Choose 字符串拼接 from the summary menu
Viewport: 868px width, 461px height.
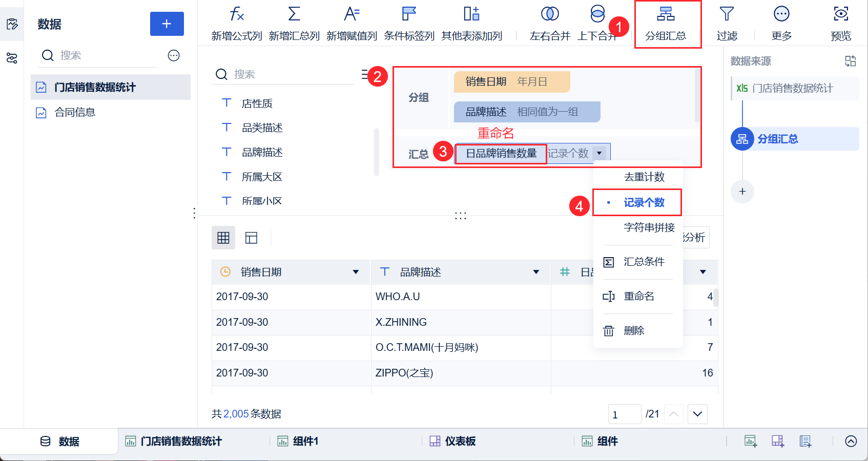tap(649, 227)
